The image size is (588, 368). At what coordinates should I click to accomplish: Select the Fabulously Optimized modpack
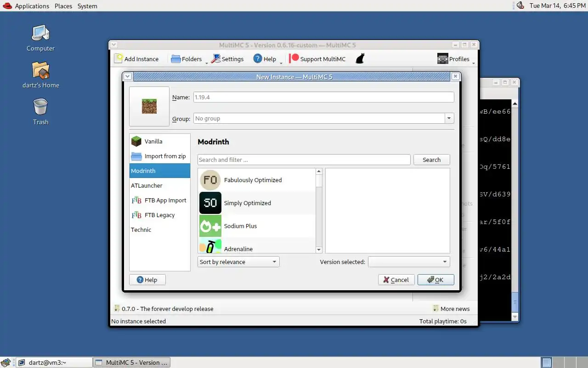[x=257, y=180]
